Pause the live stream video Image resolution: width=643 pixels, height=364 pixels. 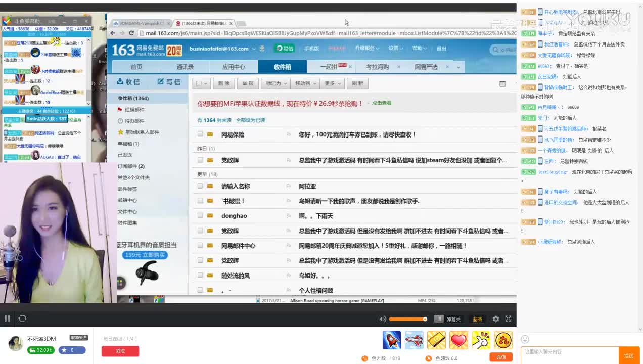coord(7,318)
